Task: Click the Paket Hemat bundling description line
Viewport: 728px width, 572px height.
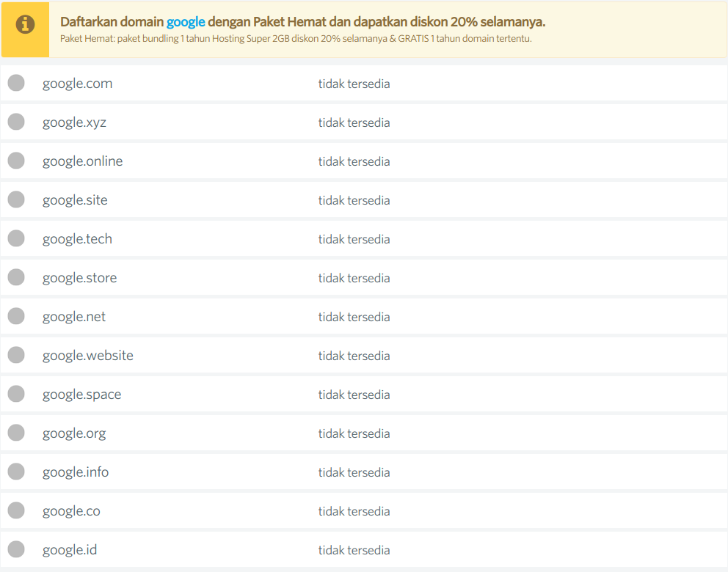Action: (296, 39)
